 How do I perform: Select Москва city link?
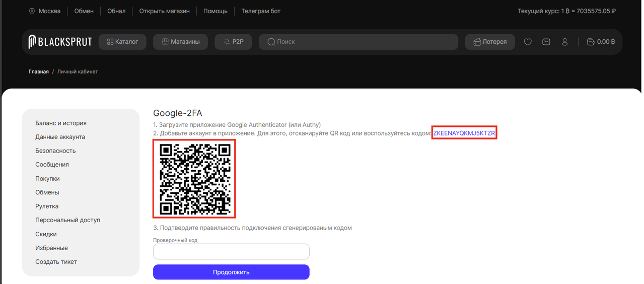point(49,11)
